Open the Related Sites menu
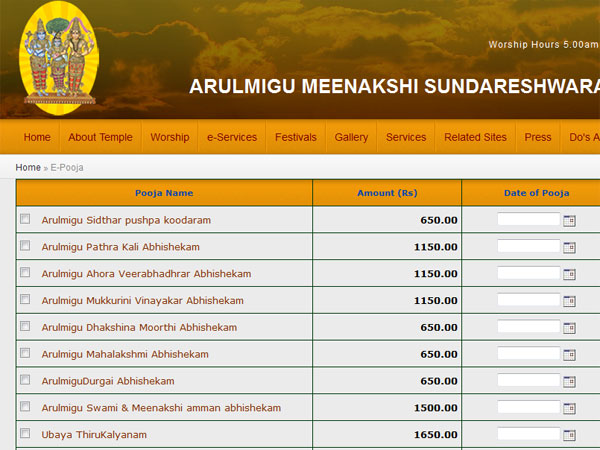The width and height of the screenshot is (600, 450). tap(475, 137)
